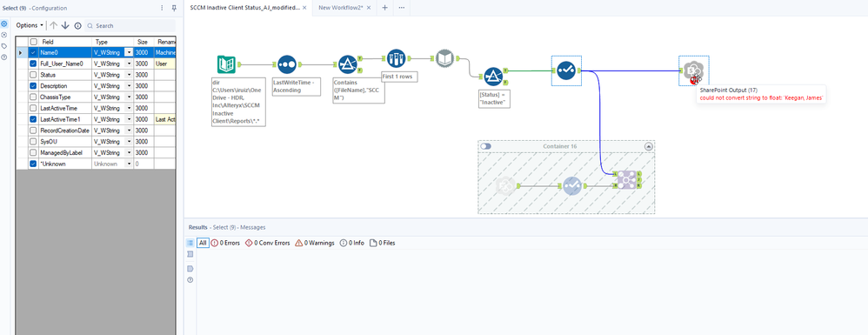Click the Select tool inside Container 16

(571, 186)
